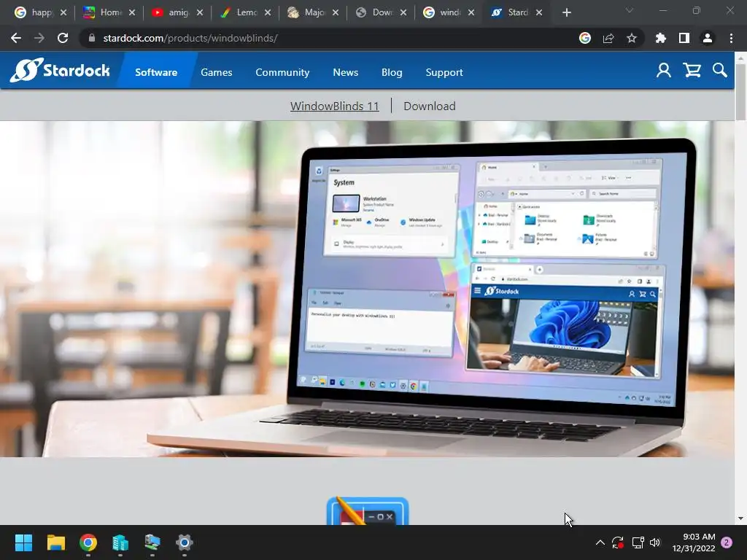Click the scrollbar down arrow
Screen dimensions: 747x560
click(x=740, y=518)
